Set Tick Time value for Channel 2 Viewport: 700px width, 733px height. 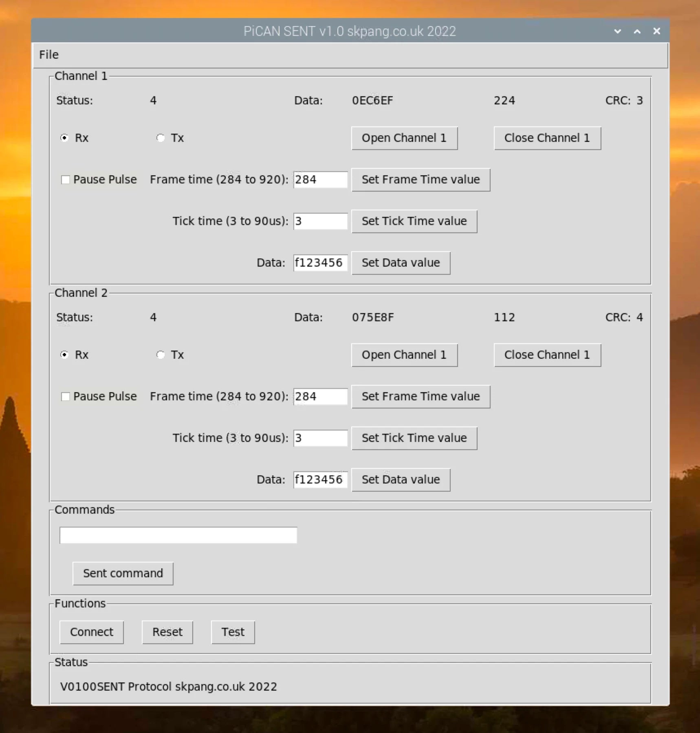414,438
